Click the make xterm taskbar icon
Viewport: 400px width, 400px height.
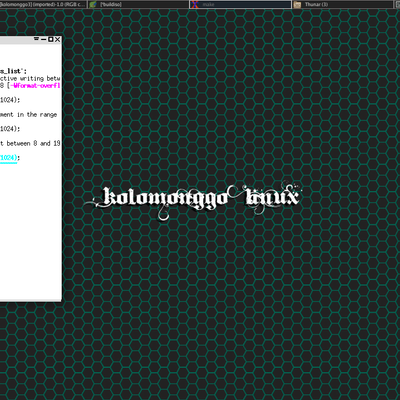click(x=195, y=4)
